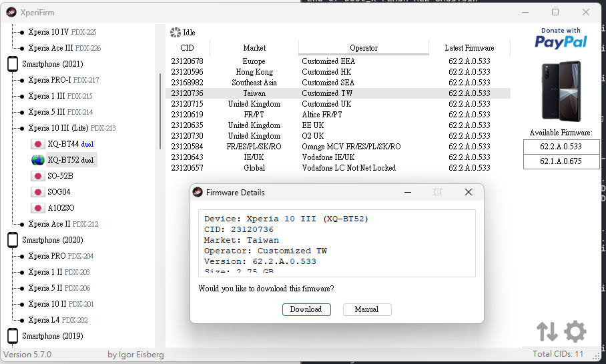The width and height of the screenshot is (606, 364).
Task: Sort by Latest Firmware column header
Action: coord(469,48)
